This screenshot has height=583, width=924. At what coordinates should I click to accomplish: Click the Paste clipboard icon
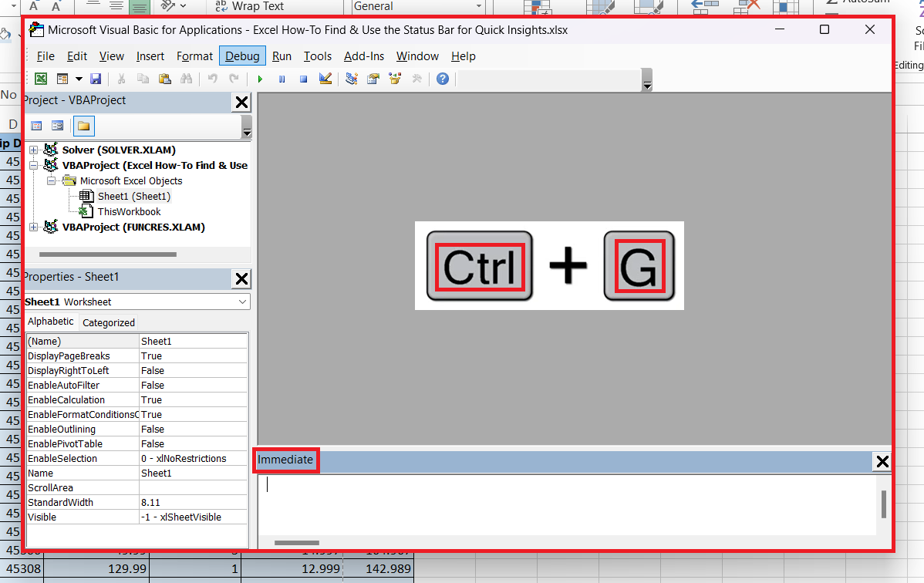[165, 79]
